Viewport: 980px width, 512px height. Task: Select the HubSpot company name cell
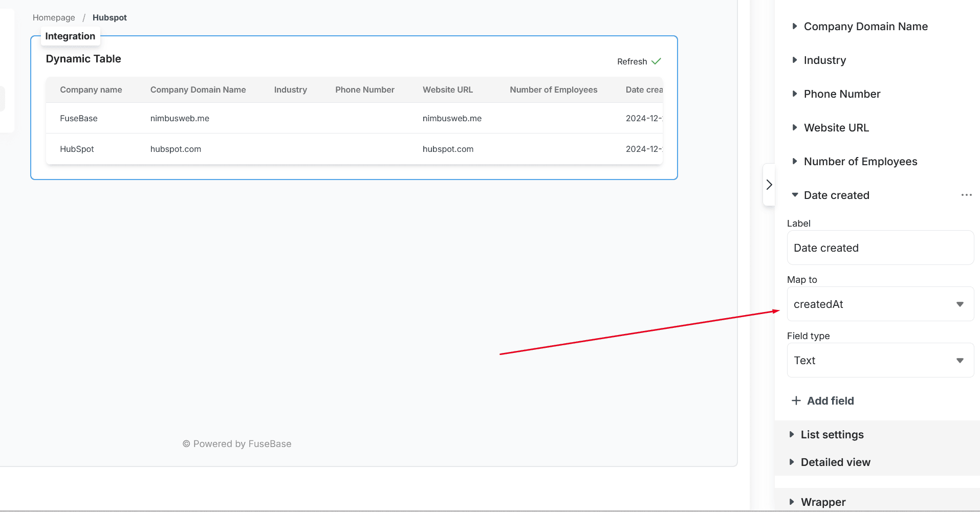(77, 149)
